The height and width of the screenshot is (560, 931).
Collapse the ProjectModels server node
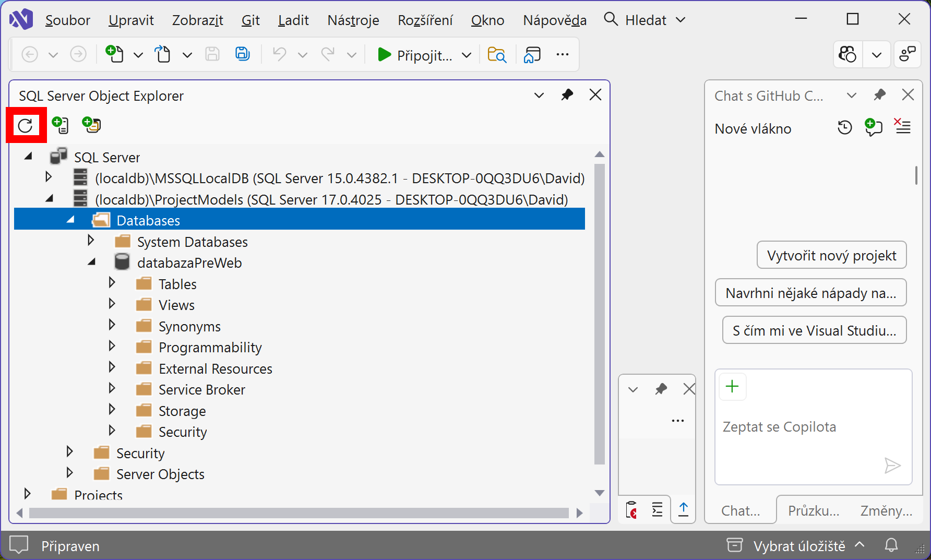point(50,199)
